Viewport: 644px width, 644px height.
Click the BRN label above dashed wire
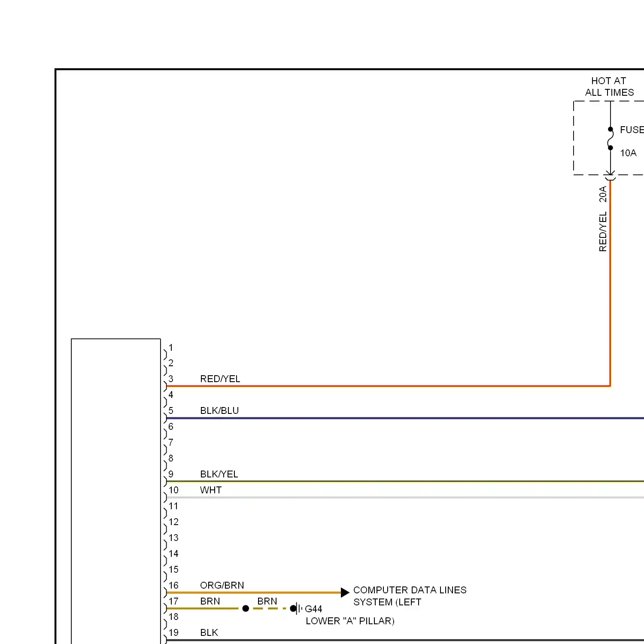[267, 601]
